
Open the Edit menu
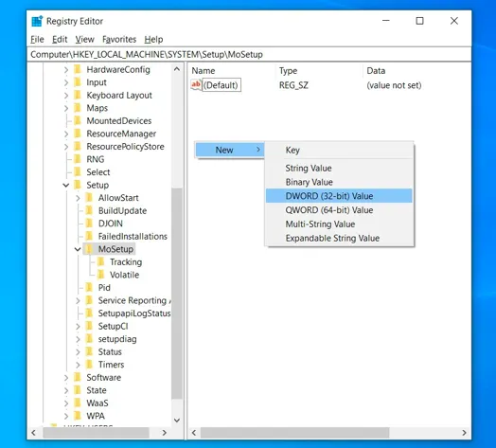[60, 39]
